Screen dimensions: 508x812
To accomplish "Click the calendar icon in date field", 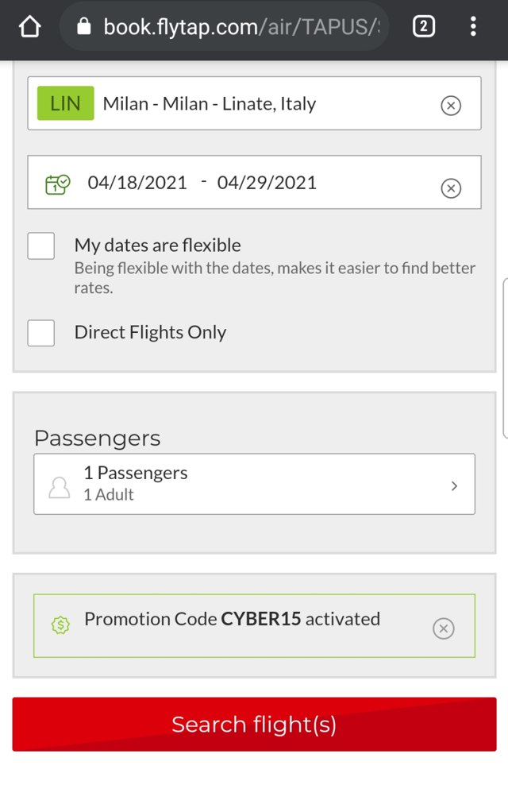I will point(58,184).
